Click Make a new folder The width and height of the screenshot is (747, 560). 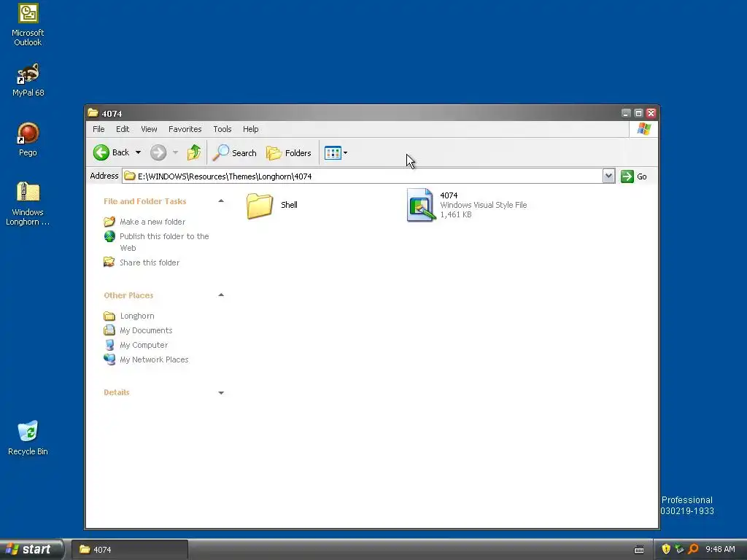(144, 222)
